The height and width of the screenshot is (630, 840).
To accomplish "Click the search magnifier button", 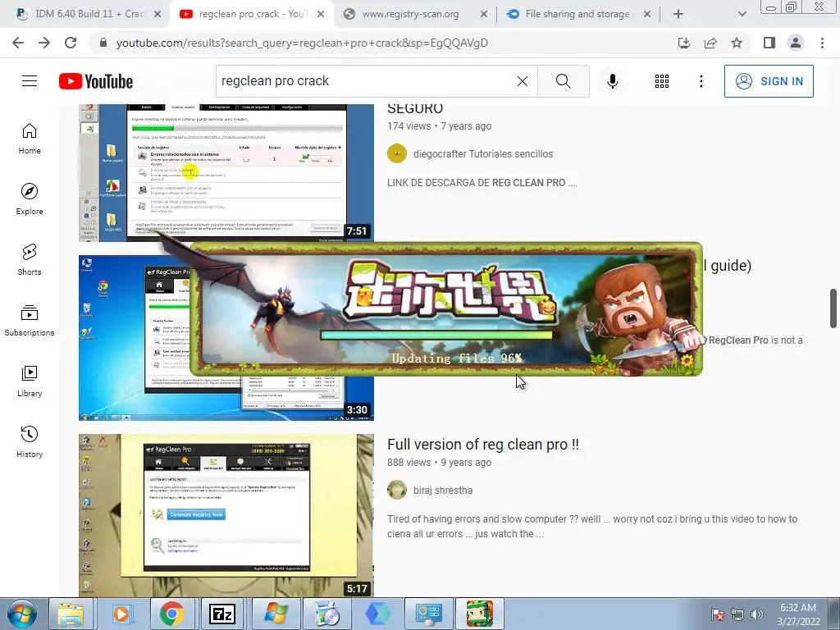I will 563,81.
